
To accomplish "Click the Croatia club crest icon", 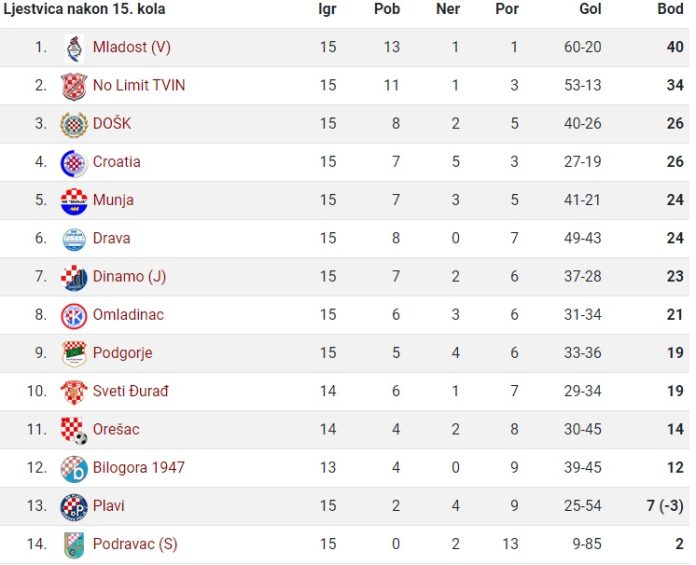I will (74, 163).
